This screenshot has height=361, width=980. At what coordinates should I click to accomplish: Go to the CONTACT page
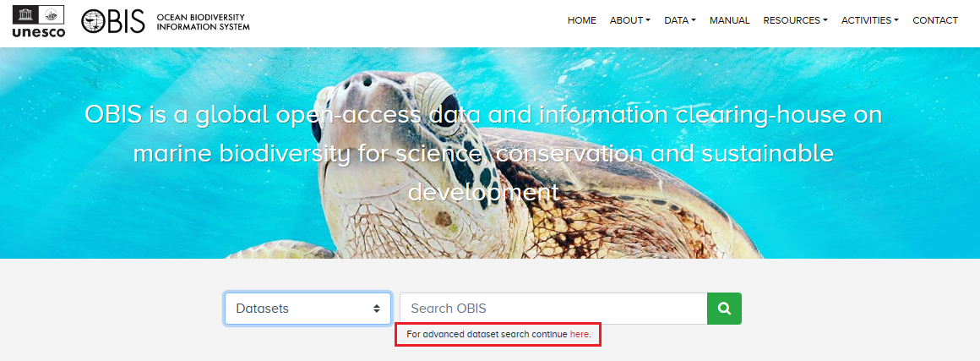pyautogui.click(x=935, y=20)
